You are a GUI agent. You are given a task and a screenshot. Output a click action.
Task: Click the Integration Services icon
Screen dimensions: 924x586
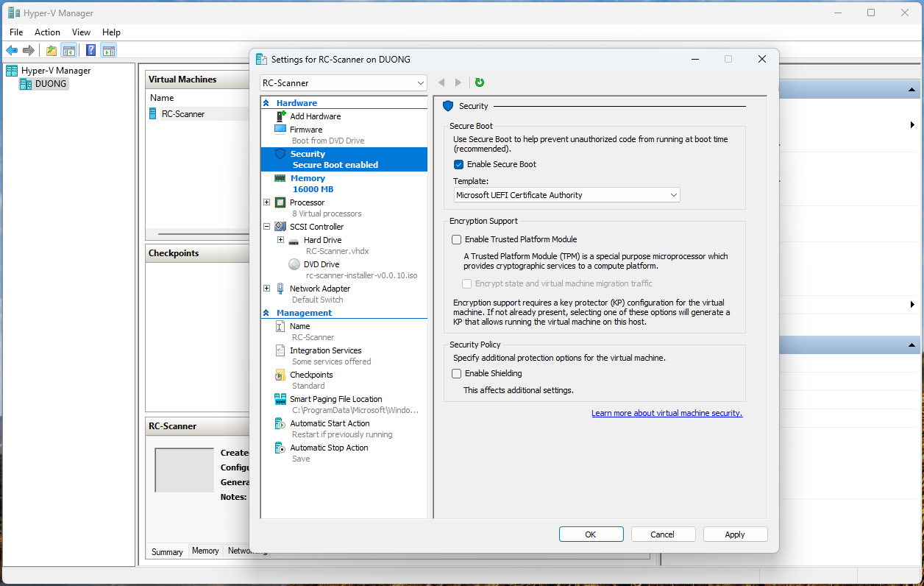point(280,350)
